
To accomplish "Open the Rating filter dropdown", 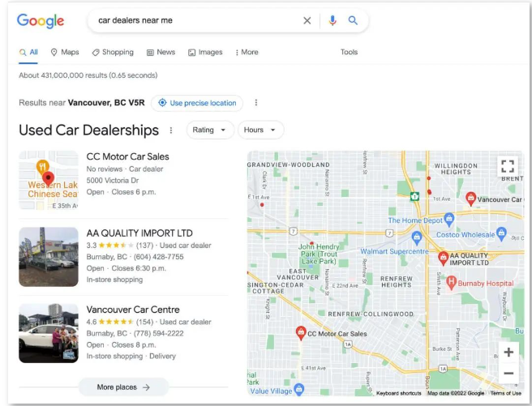I will (x=210, y=130).
